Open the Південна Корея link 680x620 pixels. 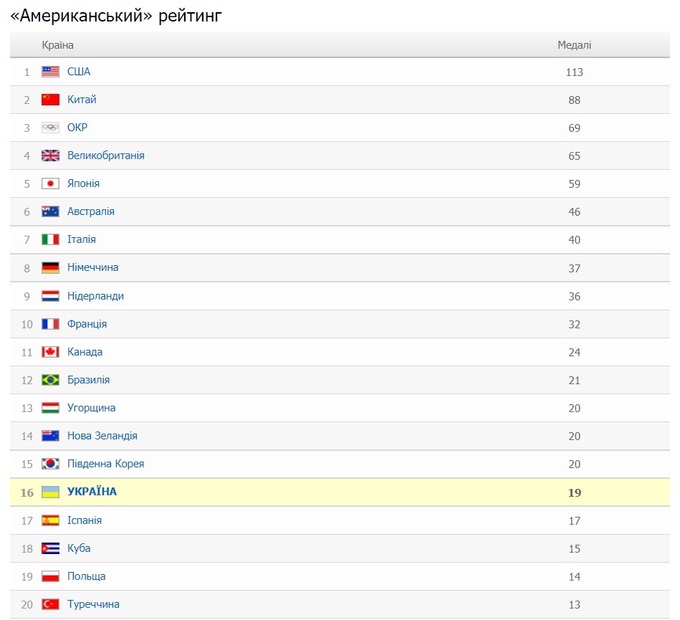pos(106,464)
